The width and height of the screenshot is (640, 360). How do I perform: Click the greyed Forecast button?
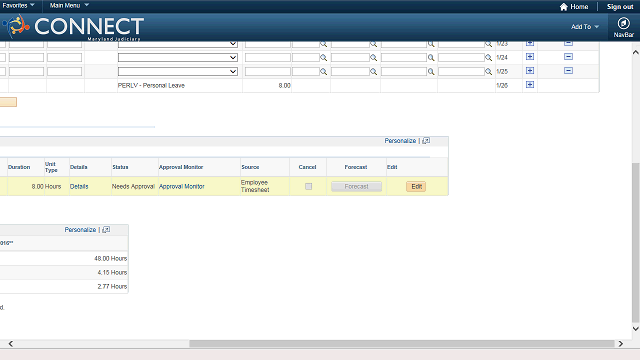point(356,187)
